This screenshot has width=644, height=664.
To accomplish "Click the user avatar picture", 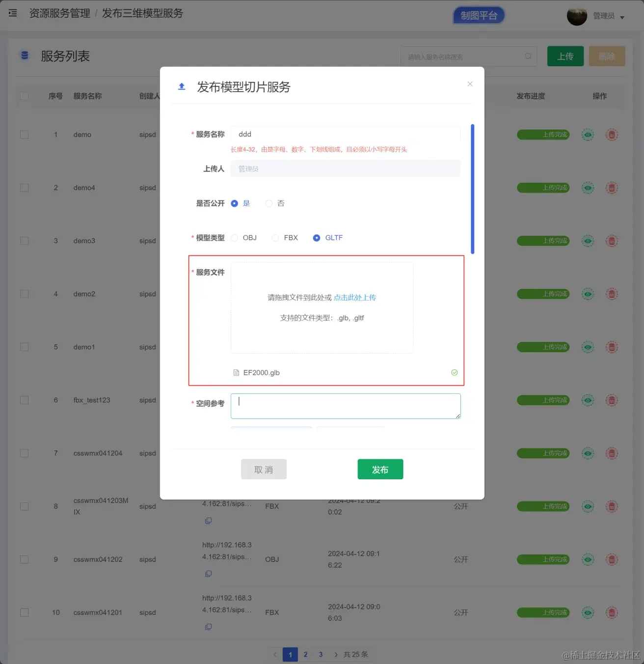I will [577, 16].
